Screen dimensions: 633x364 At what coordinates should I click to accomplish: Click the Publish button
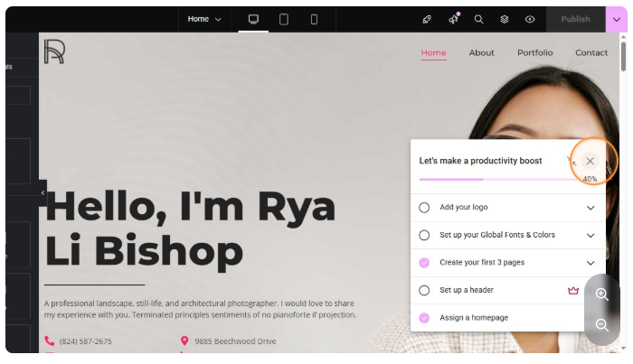575,19
